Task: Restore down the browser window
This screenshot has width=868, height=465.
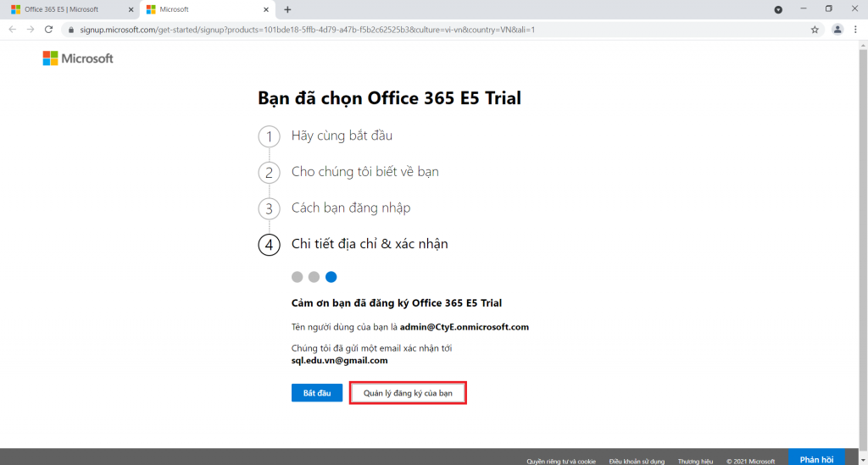Action: coord(829,8)
